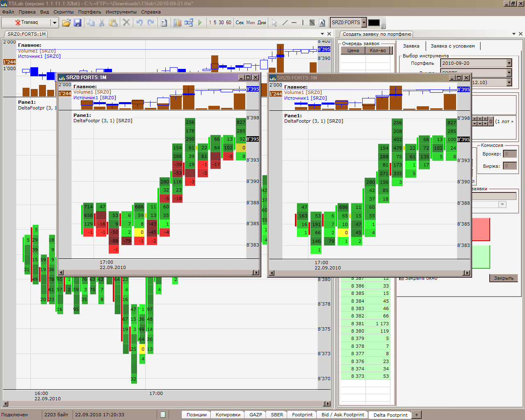Viewport: 525px width, 420px height.
Task: Open the Правка menu
Action: click(27, 12)
